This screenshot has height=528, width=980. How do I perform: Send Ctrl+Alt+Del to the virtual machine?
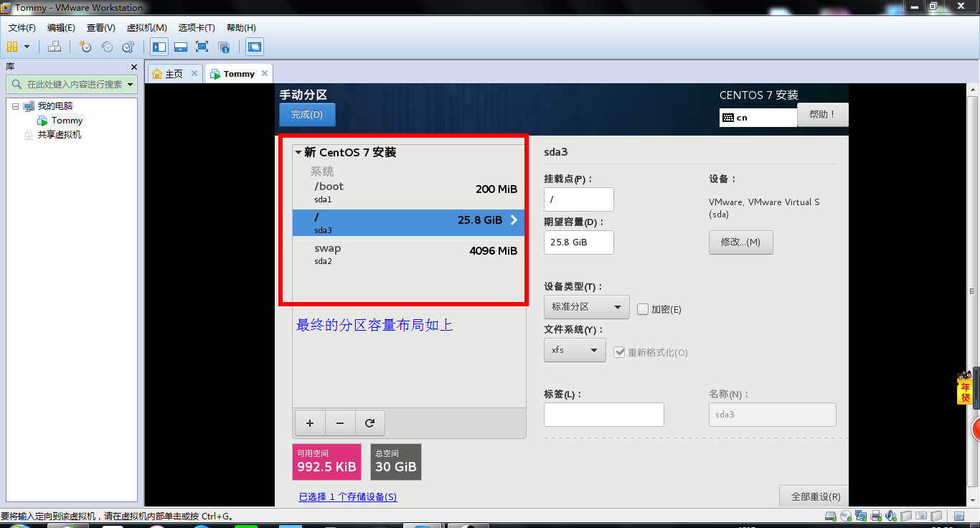(x=55, y=47)
